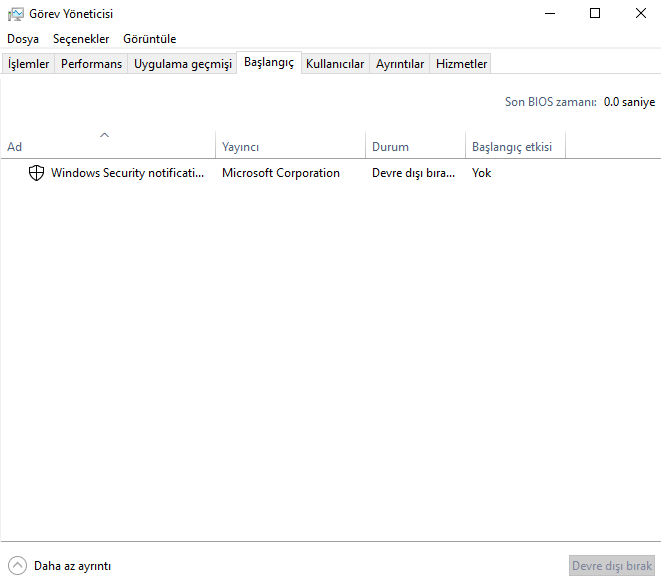Click the 0.0 saniye BIOS time value

pos(629,102)
